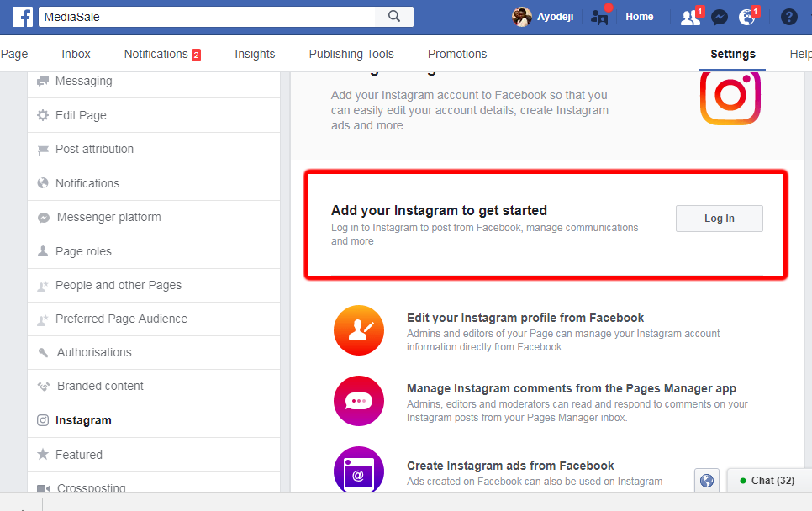Click the flag icon beside Post attribution
Image resolution: width=812 pixels, height=511 pixels.
pos(43,150)
